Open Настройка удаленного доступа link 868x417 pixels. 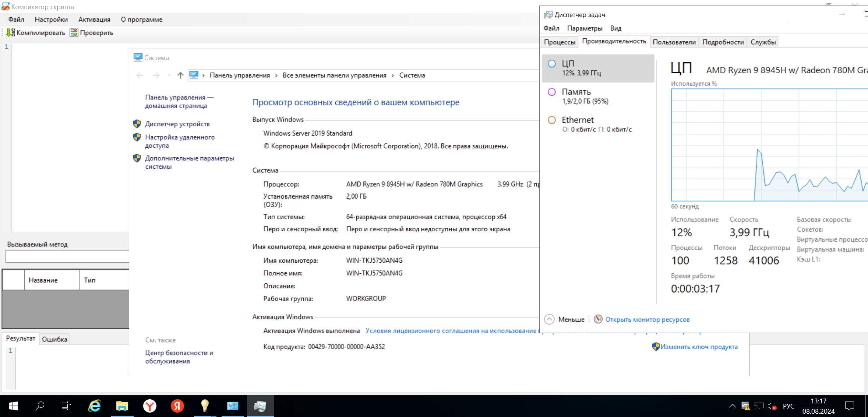click(180, 141)
